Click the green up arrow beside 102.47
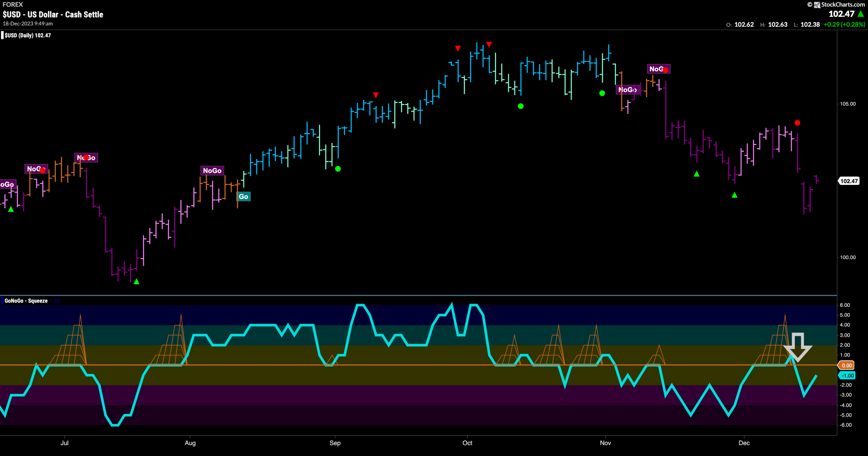This screenshot has height=456, width=868. pyautogui.click(x=861, y=14)
